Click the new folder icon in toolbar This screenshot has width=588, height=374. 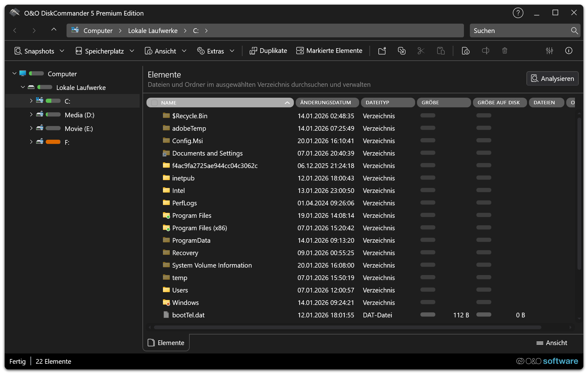(382, 51)
